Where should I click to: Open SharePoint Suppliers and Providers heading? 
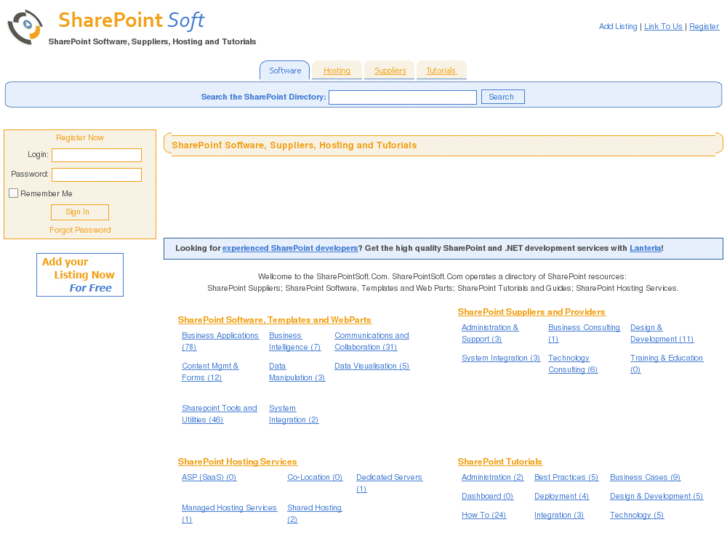pos(531,312)
